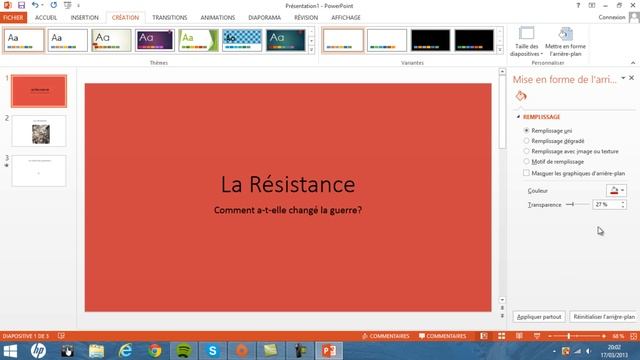Switch to the ACCUEIL tab
This screenshot has width=640, height=360.
coord(46,18)
